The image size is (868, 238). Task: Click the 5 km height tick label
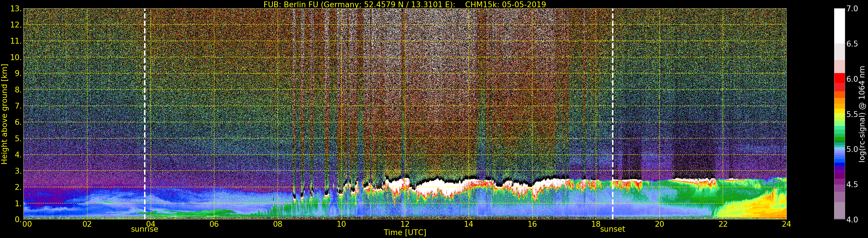[x=18, y=138]
